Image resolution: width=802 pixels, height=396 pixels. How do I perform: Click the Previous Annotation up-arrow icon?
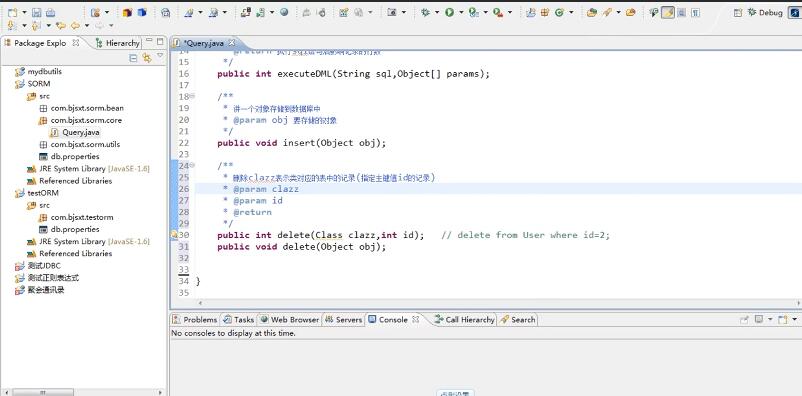[x=36, y=25]
